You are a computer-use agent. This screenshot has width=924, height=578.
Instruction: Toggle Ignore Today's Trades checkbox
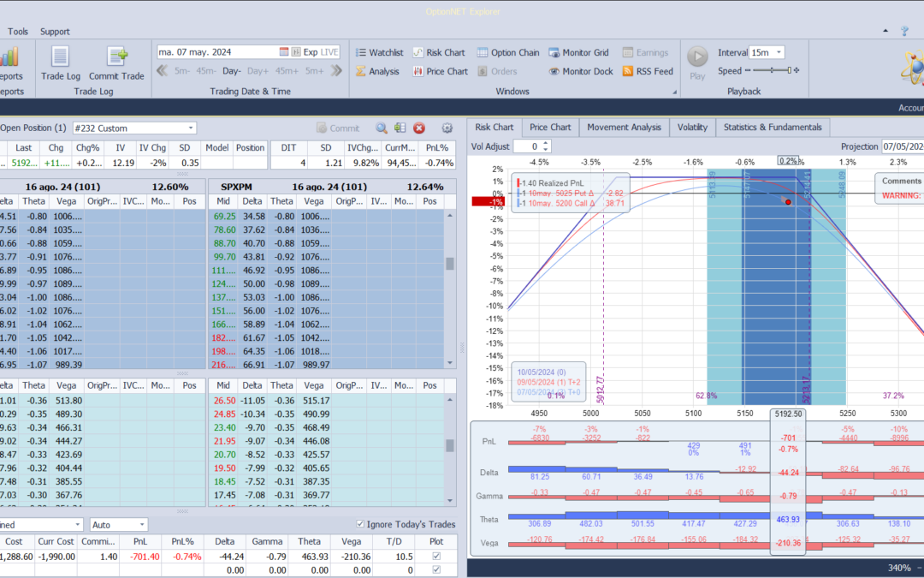click(x=360, y=524)
